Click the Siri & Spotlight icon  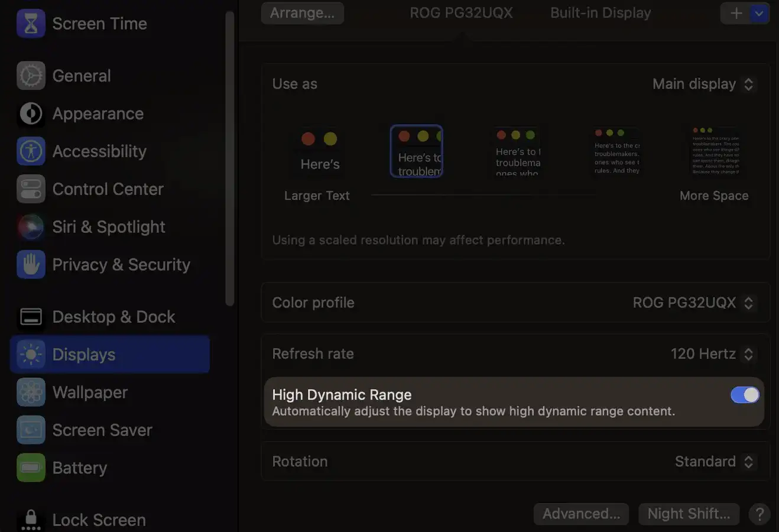click(x=31, y=227)
